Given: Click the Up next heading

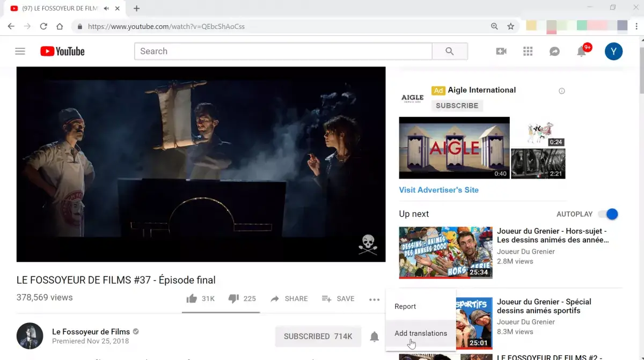Looking at the screenshot, I should (x=414, y=214).
